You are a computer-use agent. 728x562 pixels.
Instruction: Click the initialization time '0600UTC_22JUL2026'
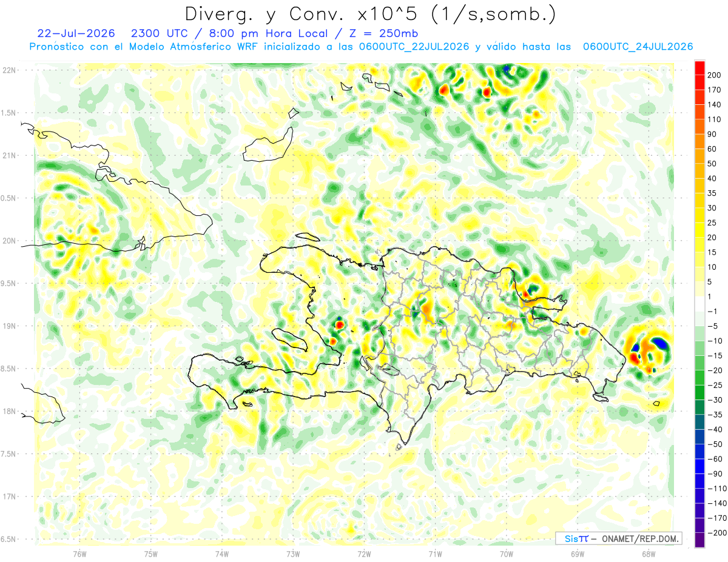tap(415, 47)
